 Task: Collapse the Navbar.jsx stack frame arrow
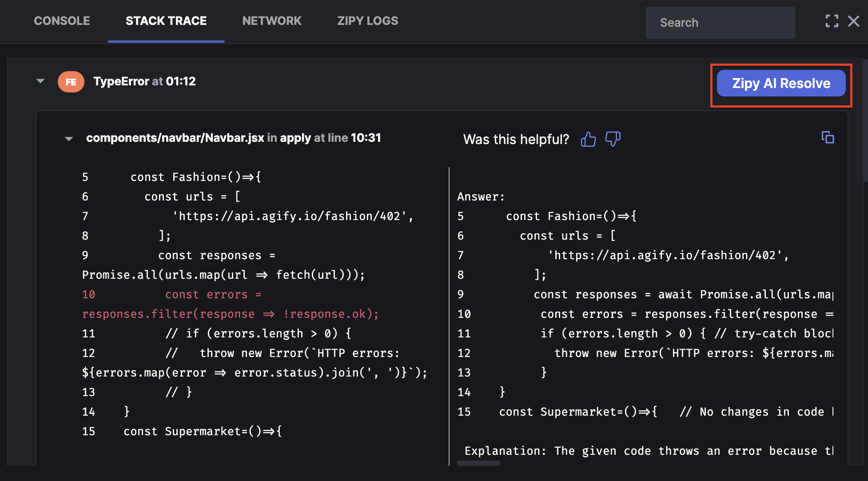coord(68,139)
